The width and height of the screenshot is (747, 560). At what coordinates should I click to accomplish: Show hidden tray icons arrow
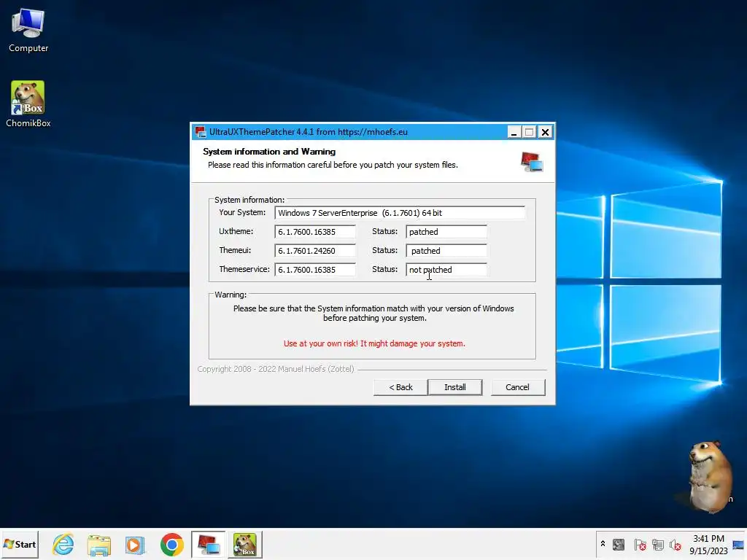[x=603, y=544]
